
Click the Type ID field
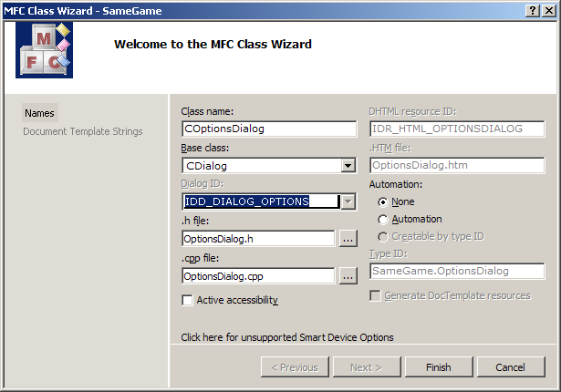pyautogui.click(x=457, y=271)
